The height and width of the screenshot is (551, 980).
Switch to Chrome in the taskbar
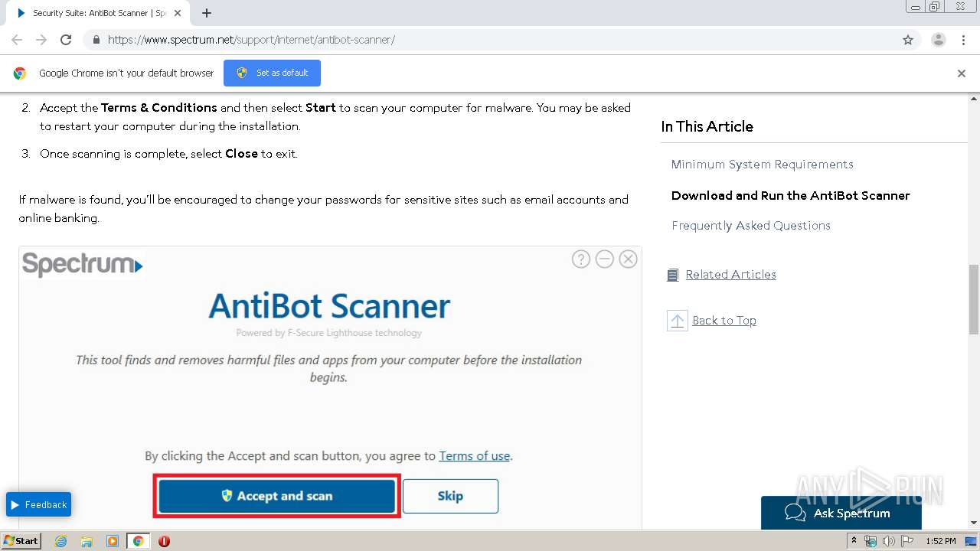click(138, 541)
